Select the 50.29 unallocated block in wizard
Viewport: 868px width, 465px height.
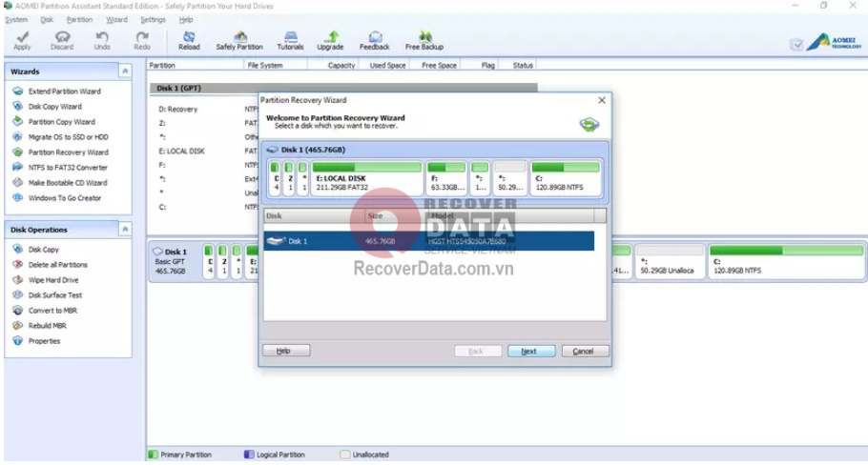[510, 177]
